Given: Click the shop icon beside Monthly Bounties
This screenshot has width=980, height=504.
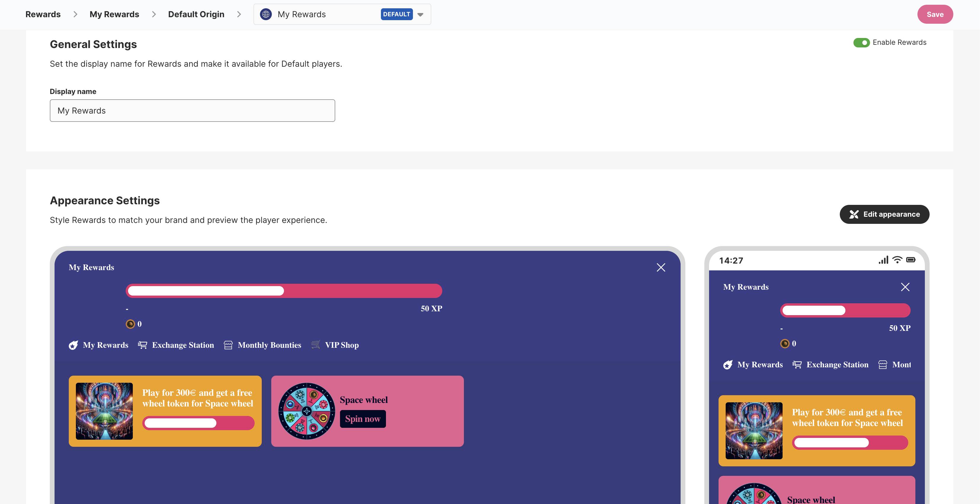Looking at the screenshot, I should tap(228, 345).
